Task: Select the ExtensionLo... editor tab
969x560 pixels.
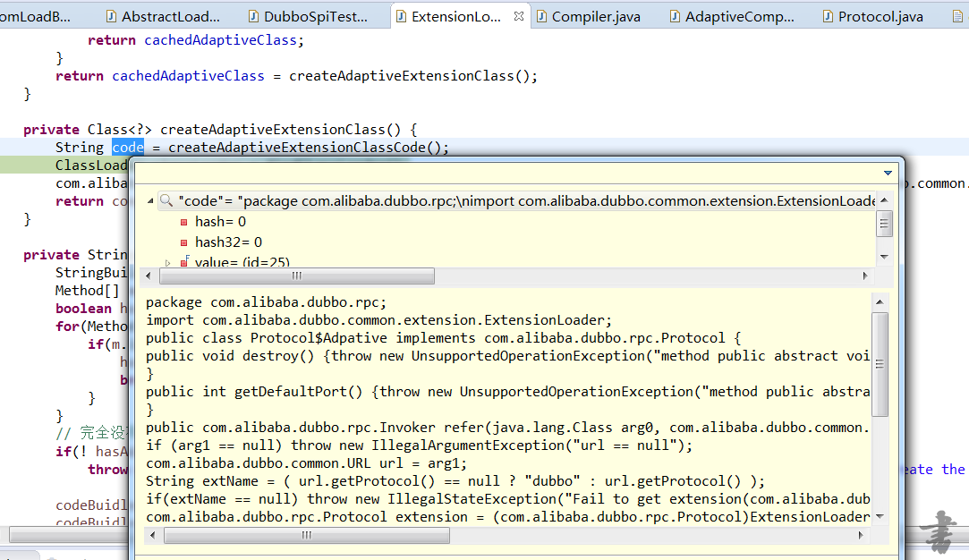Action: tap(456, 17)
